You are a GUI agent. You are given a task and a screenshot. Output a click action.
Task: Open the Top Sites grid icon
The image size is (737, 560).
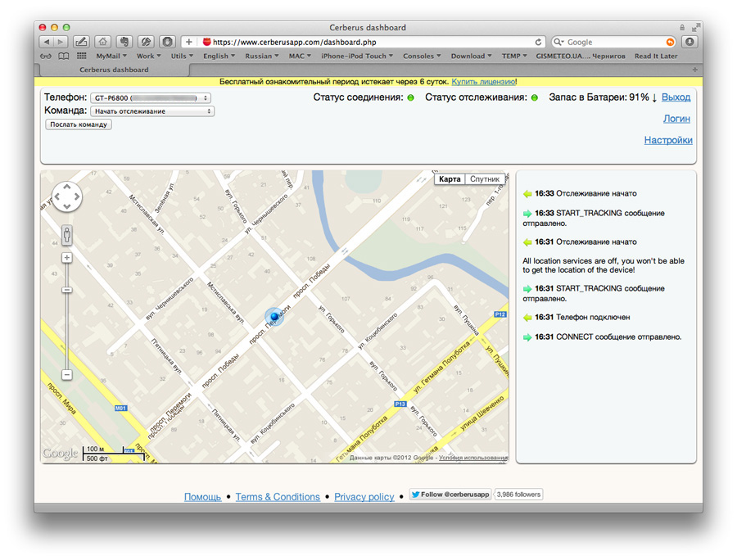point(81,56)
